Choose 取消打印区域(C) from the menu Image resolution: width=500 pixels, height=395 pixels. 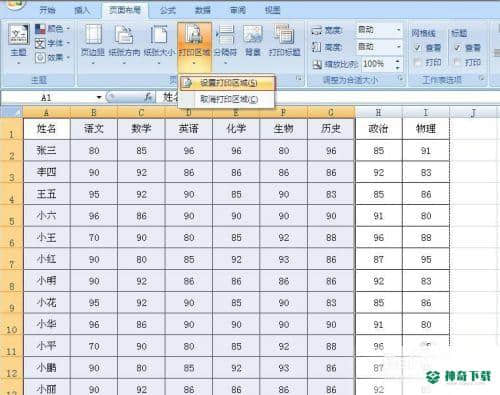pos(227,99)
